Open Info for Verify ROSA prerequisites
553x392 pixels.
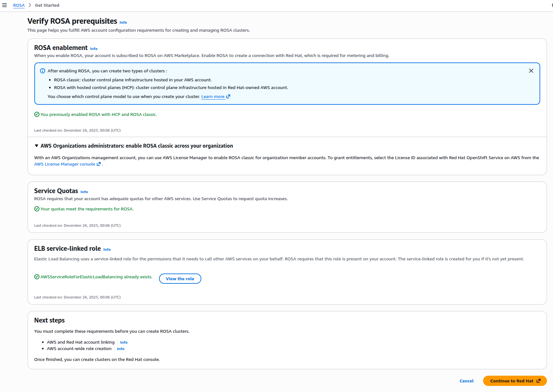pyautogui.click(x=123, y=22)
